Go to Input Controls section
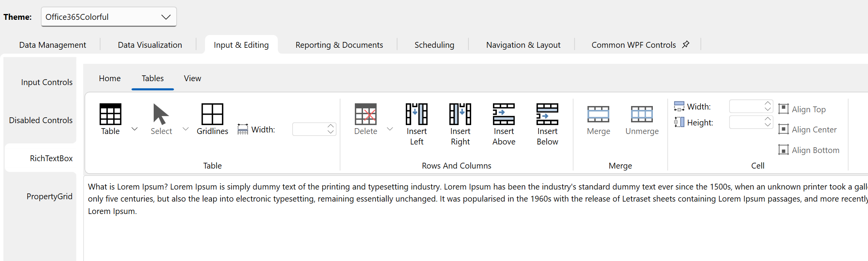Screen dimensions: 868x261 pyautogui.click(x=47, y=82)
